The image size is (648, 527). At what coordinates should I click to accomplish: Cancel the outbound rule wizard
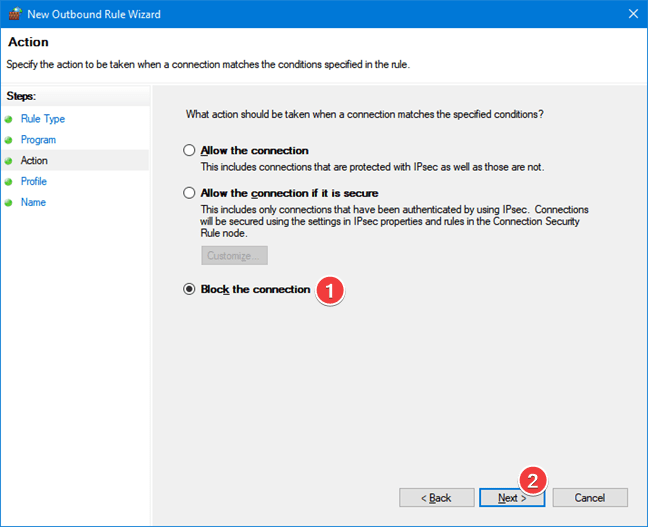coord(590,498)
